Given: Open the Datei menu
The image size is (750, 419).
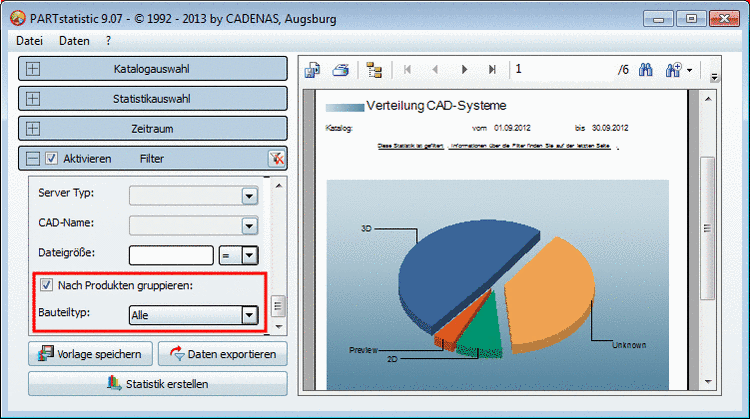Looking at the screenshot, I should [x=30, y=41].
